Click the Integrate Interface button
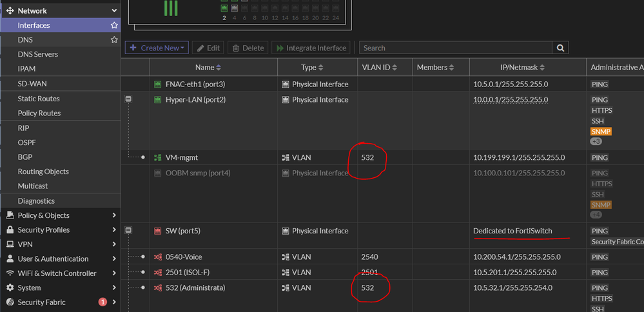 pos(311,48)
